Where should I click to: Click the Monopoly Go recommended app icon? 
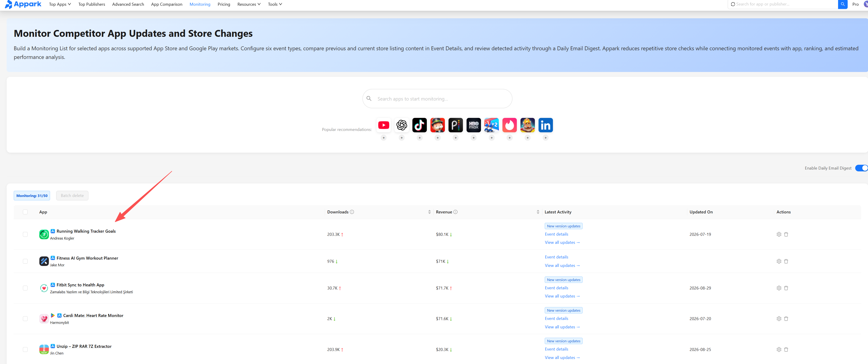(437, 125)
